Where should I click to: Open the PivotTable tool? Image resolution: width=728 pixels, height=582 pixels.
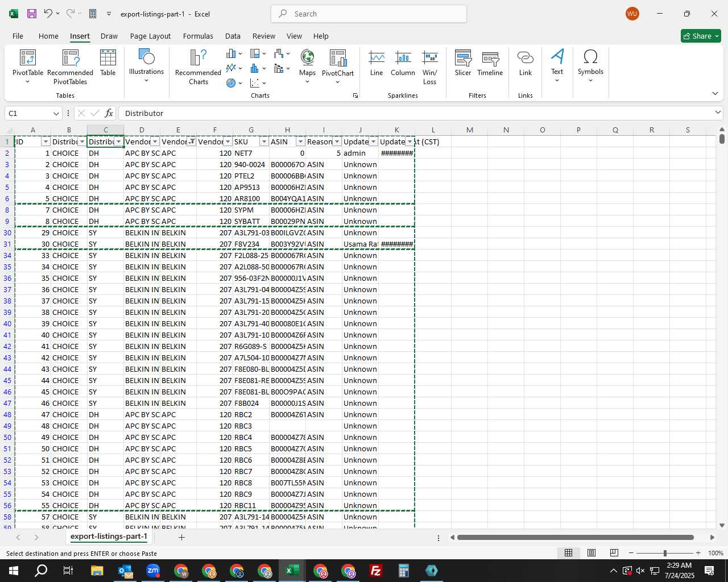coord(28,66)
